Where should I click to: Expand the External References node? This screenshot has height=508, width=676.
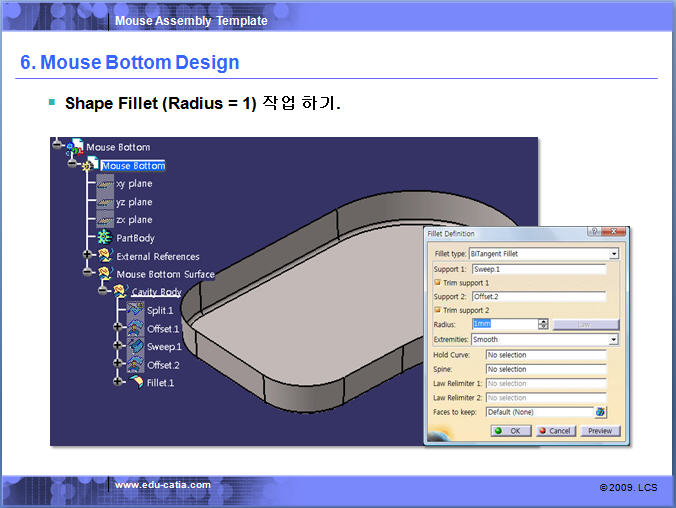pyautogui.click(x=89, y=256)
